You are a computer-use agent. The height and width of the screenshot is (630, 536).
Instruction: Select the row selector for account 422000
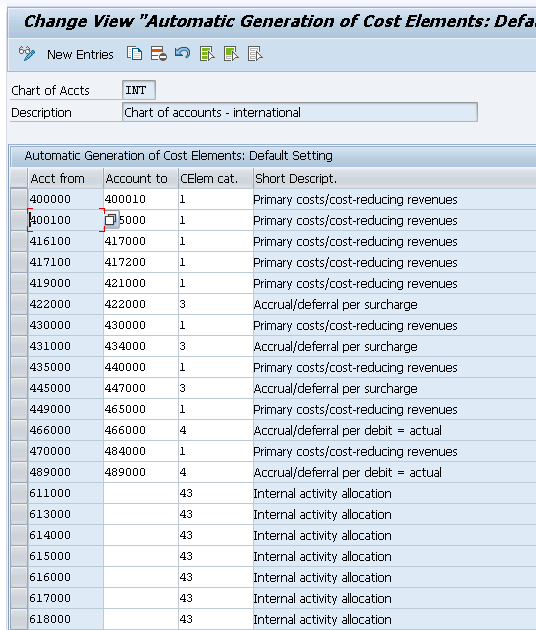point(19,304)
